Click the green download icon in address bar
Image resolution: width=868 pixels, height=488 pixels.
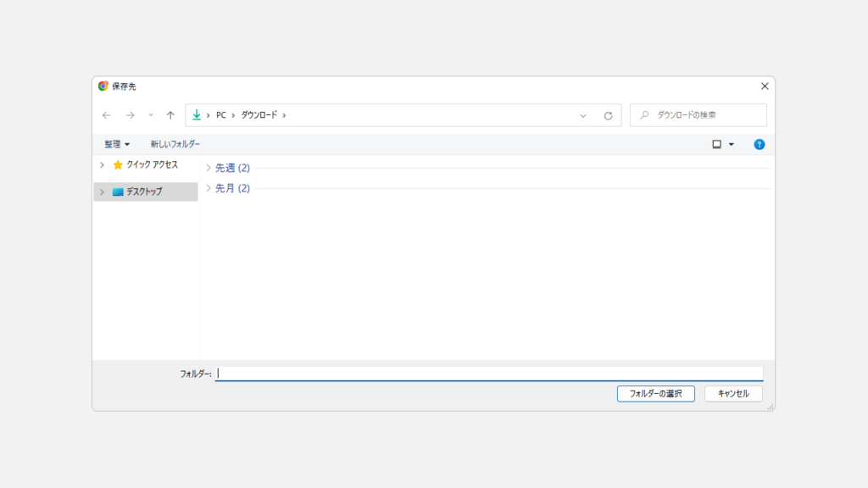coord(197,115)
